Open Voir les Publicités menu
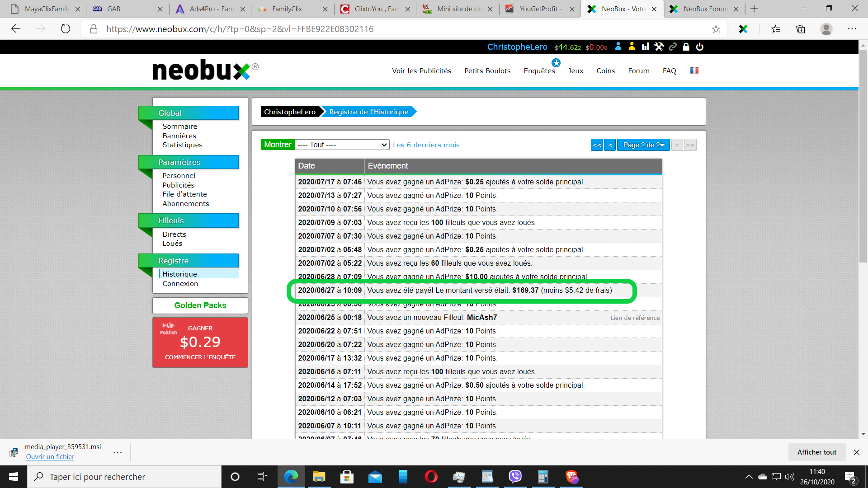The image size is (868, 488). pyautogui.click(x=421, y=70)
